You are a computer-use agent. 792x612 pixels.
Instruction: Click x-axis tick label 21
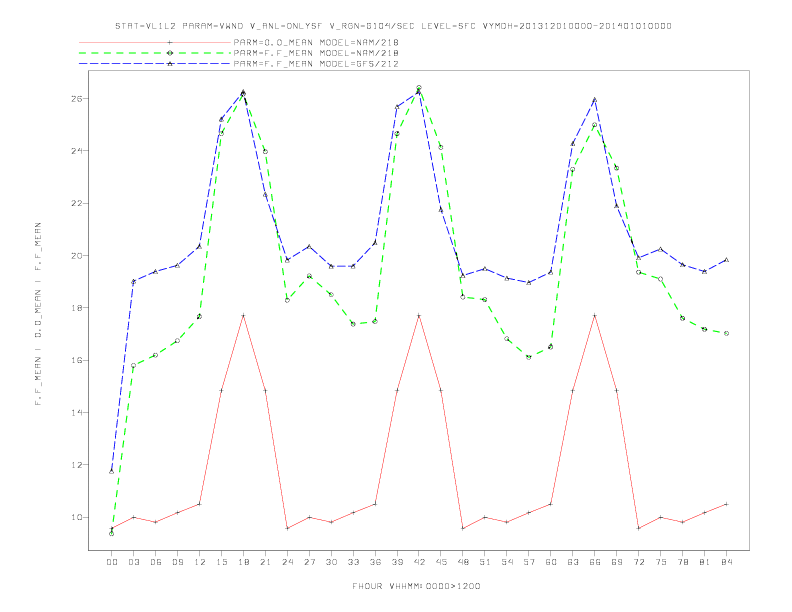pyautogui.click(x=265, y=562)
